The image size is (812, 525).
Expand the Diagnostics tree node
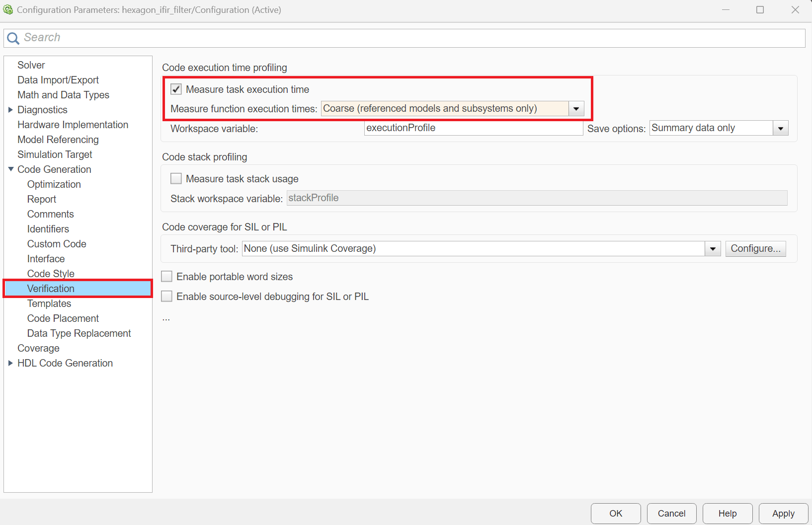[x=10, y=110]
